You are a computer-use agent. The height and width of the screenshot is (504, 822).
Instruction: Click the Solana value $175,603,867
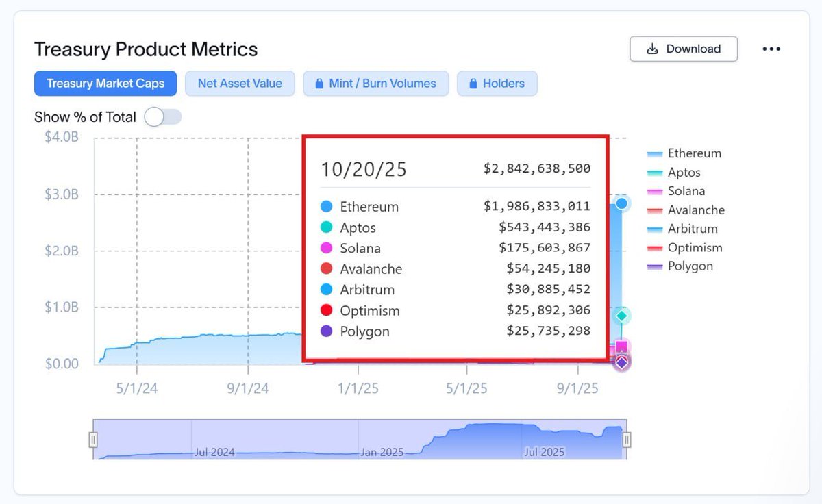545,248
